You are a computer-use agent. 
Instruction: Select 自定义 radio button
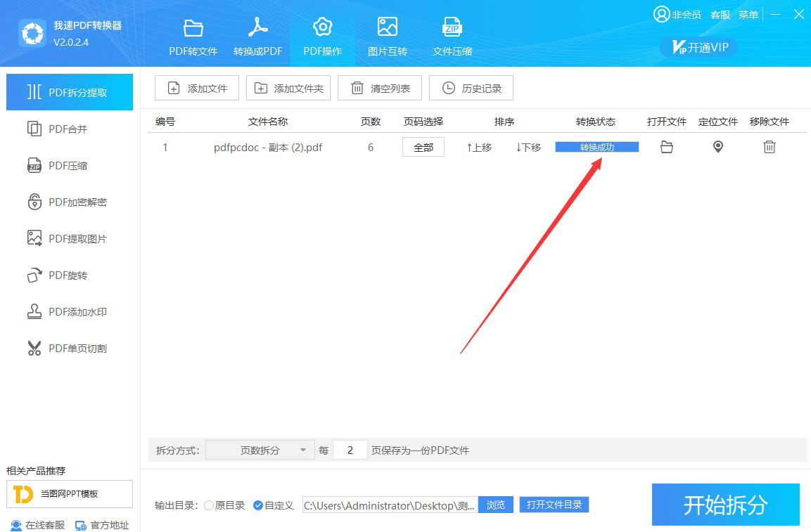258,505
